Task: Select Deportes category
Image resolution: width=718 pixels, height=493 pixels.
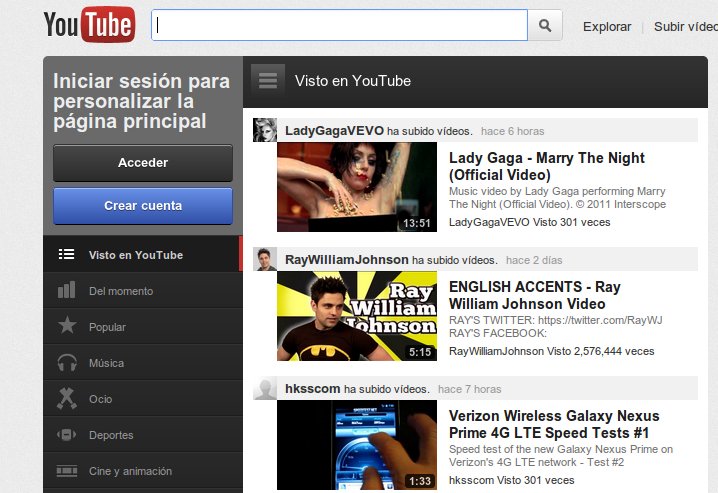Action: (143, 435)
